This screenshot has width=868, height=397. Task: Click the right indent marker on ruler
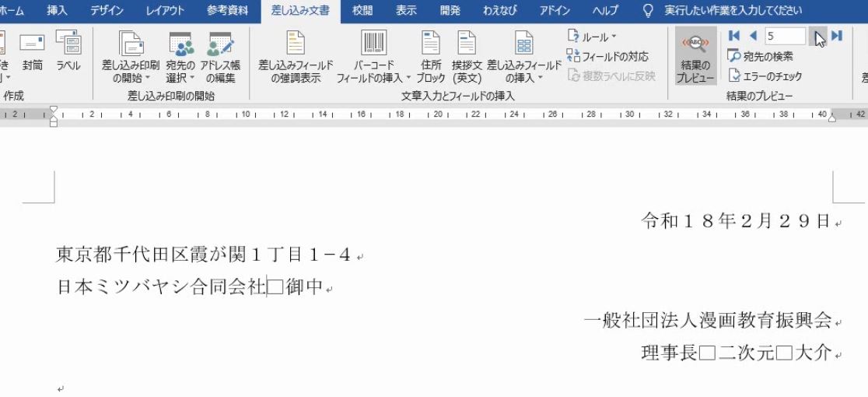pyautogui.click(x=832, y=118)
